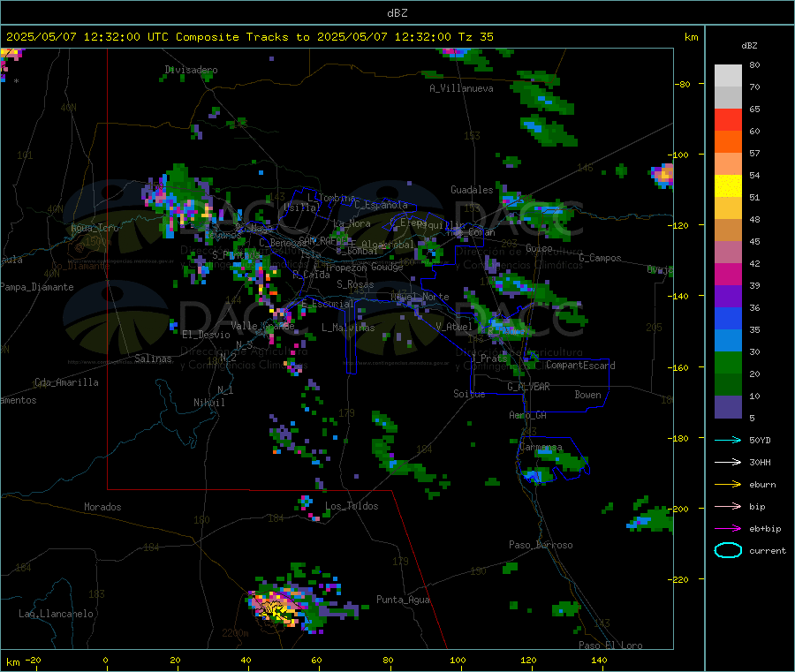Click the 'Pampa_Diamante' place label

click(x=36, y=287)
